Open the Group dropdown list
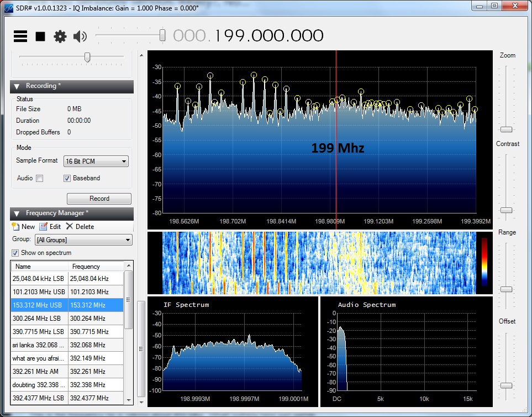 83,240
